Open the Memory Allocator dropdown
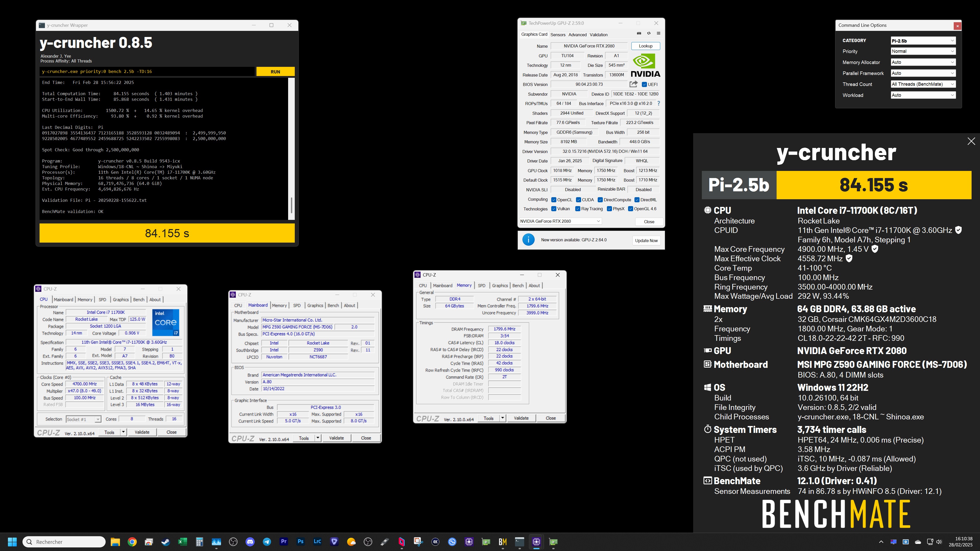Image resolution: width=980 pixels, height=551 pixels. 923,62
